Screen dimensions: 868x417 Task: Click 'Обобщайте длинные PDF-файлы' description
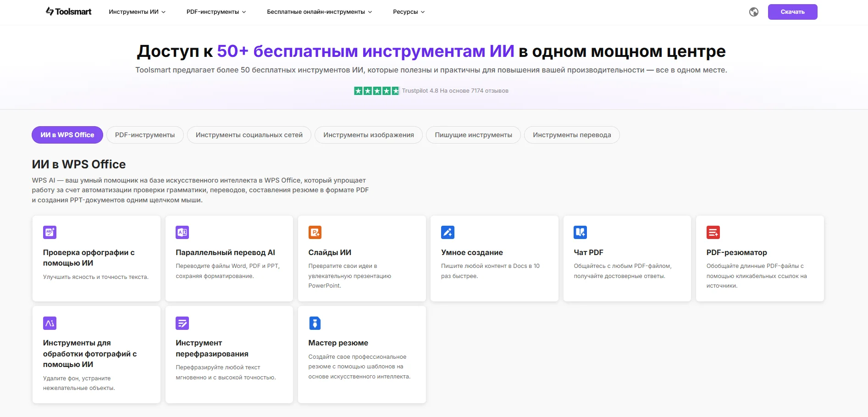click(x=757, y=276)
